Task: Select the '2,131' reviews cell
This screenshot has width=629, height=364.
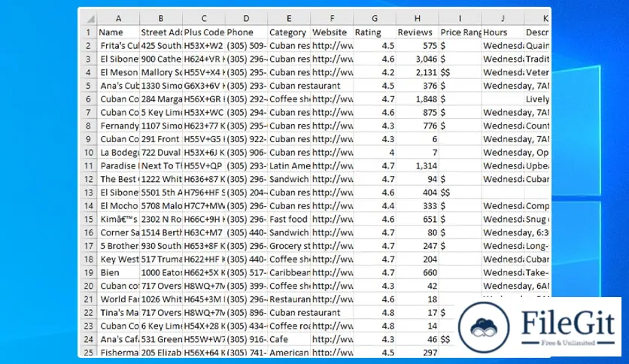Action: 417,72
